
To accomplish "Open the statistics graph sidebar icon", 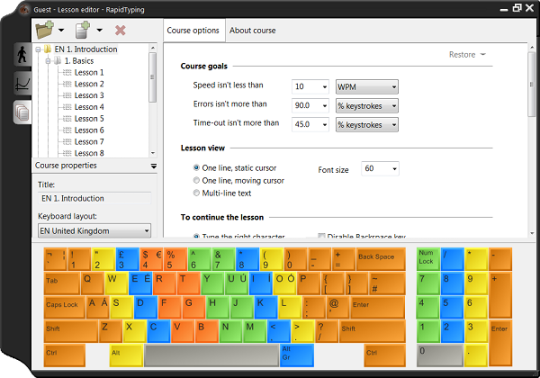I will pyautogui.click(x=22, y=84).
